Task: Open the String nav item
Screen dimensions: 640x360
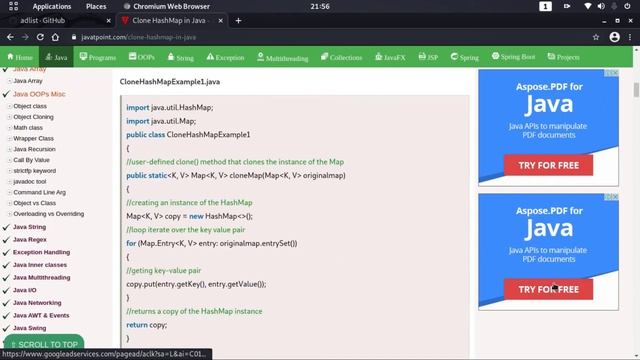Action: [180, 57]
